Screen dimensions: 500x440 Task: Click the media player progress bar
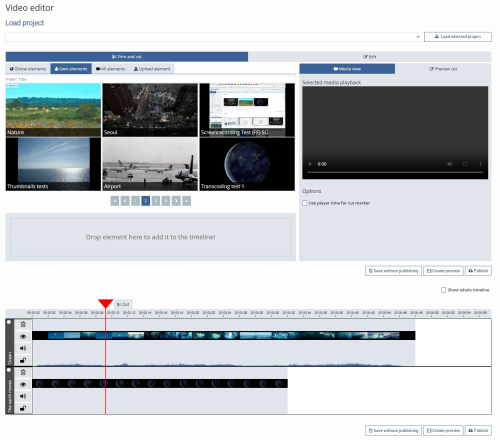tap(395, 172)
